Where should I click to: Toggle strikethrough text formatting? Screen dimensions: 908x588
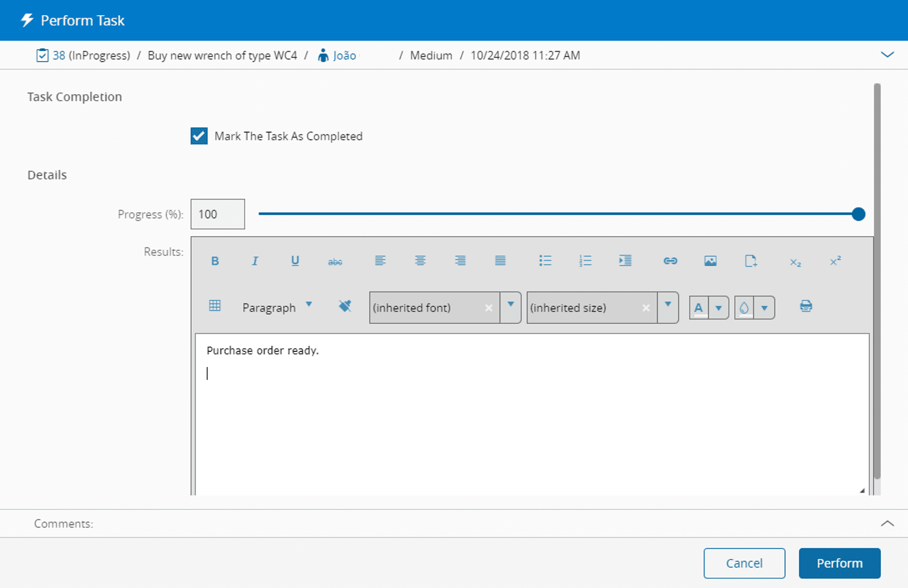click(x=335, y=262)
